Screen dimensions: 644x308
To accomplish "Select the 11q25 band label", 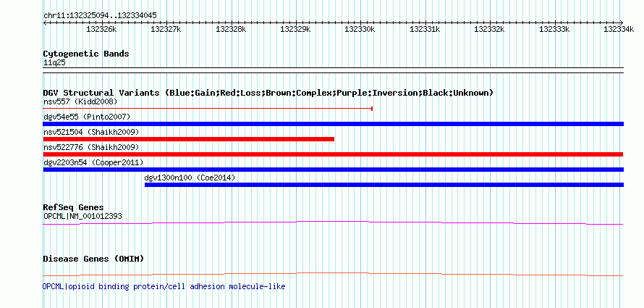I will coord(54,63).
